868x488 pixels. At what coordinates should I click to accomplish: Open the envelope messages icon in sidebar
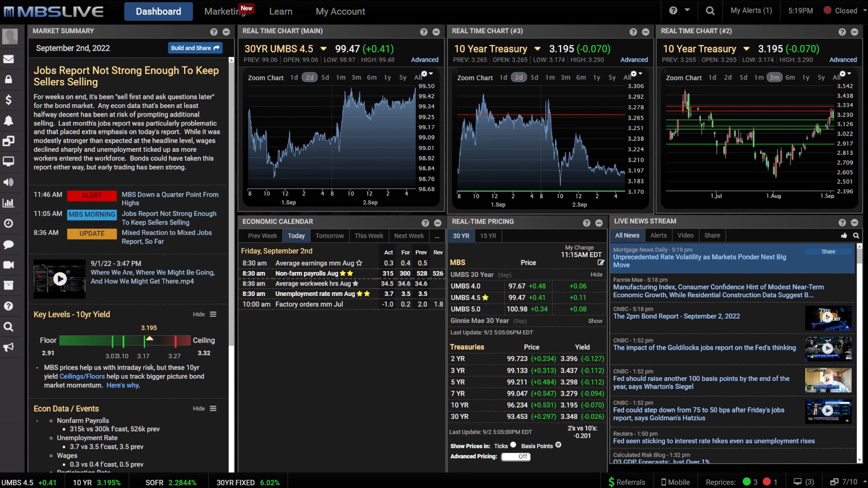[x=9, y=59]
